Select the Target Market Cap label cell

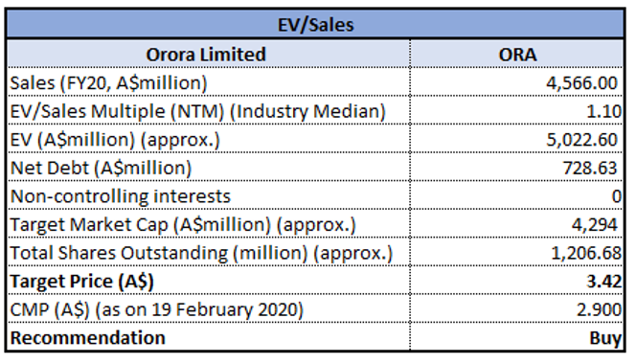tap(209, 224)
